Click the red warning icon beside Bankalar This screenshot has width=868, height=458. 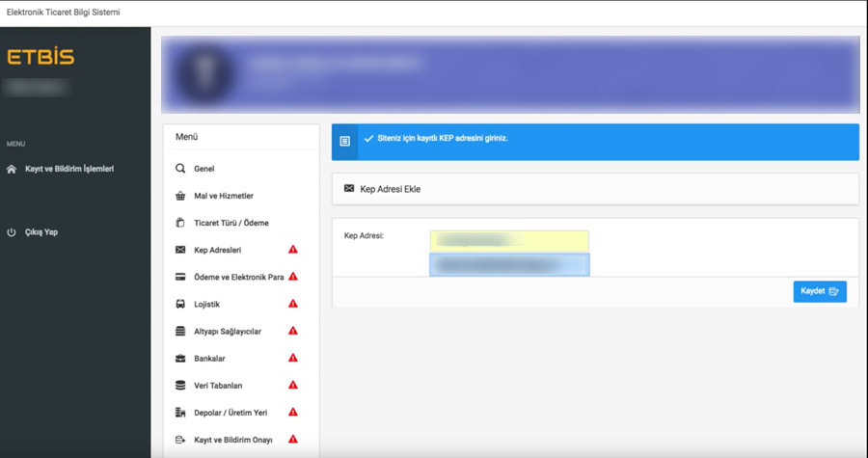293,358
